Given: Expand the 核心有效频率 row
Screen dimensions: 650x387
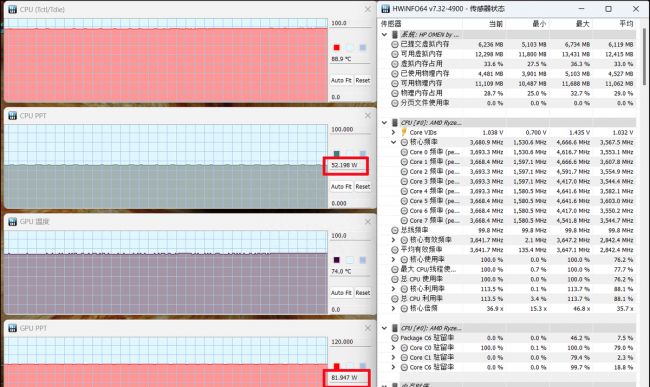Looking at the screenshot, I should pyautogui.click(x=393, y=240).
